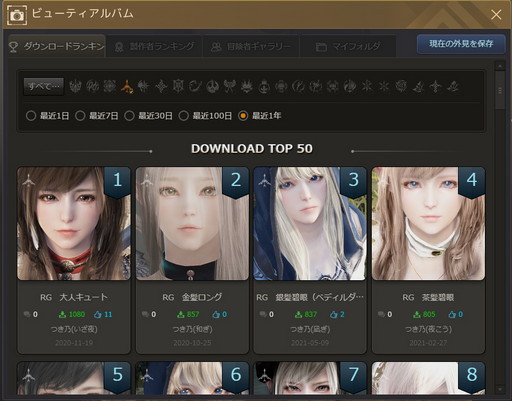The height and width of the screenshot is (401, 512).
Task: Select the 最近7日 radio button
Action: (80, 116)
